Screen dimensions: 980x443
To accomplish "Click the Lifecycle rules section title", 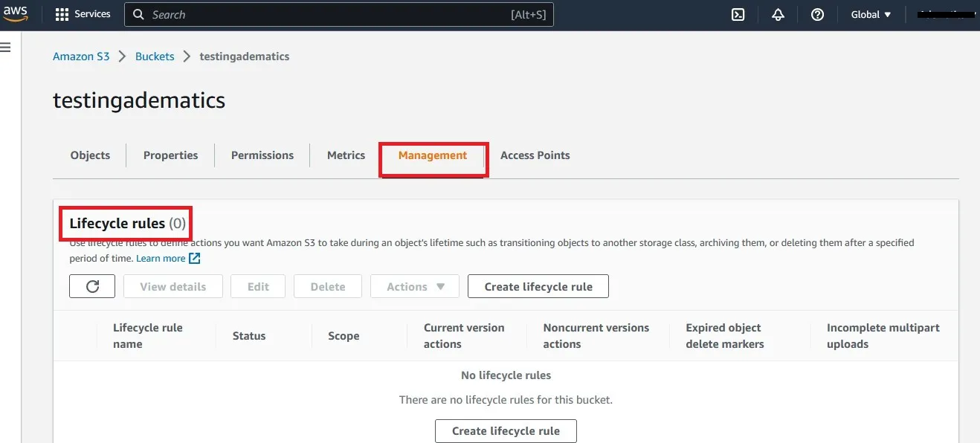I will (127, 223).
